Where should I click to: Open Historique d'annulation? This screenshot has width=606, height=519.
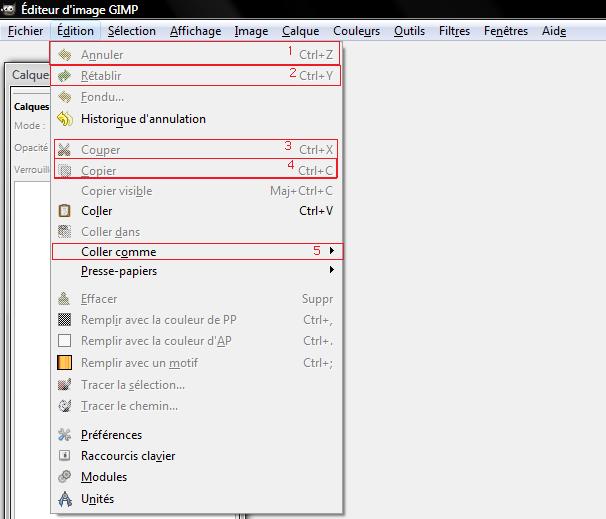coord(197,119)
